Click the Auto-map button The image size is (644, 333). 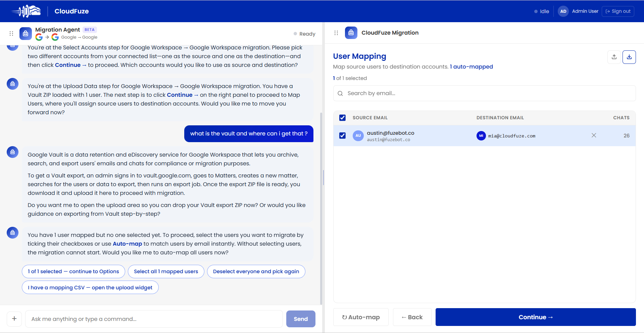361,317
